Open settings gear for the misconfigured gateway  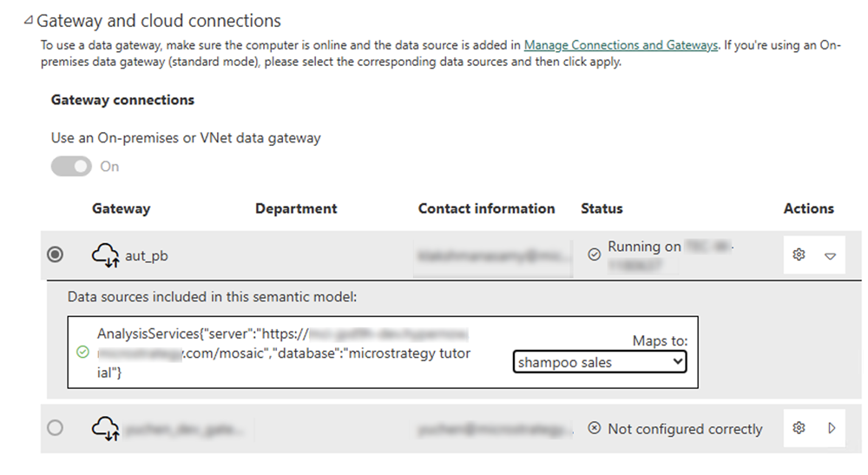pyautogui.click(x=799, y=428)
